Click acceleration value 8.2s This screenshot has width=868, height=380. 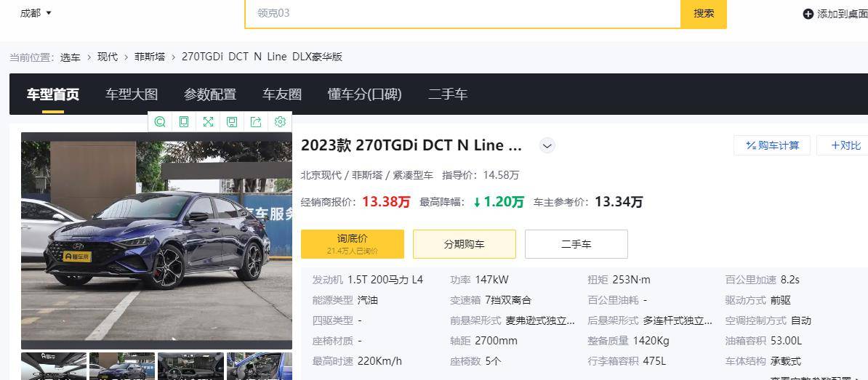[x=790, y=280]
